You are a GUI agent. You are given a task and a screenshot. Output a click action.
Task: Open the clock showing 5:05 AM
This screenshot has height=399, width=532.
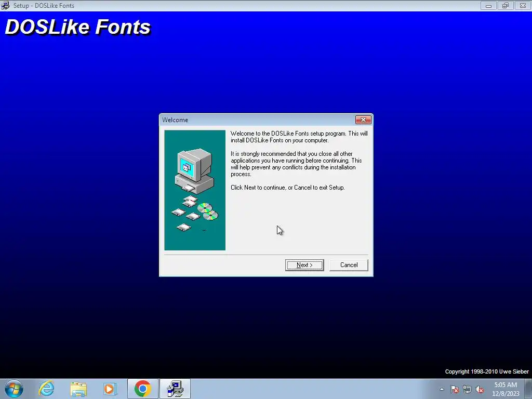coord(506,389)
